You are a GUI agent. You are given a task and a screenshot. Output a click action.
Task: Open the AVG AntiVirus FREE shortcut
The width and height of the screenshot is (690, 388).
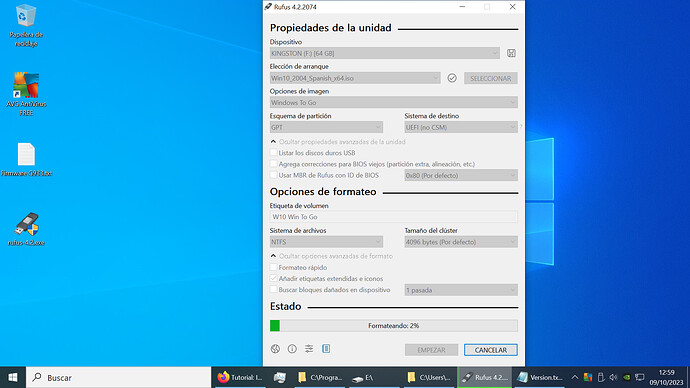[26, 94]
